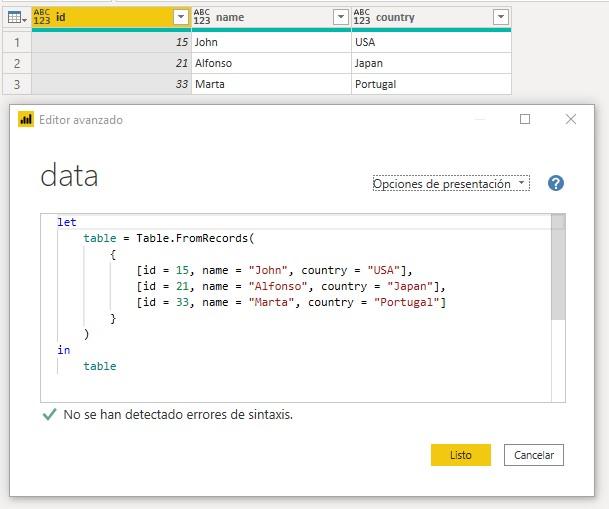Click the Power BI logo in the dialog title bar
The image size is (609, 509).
26,119
